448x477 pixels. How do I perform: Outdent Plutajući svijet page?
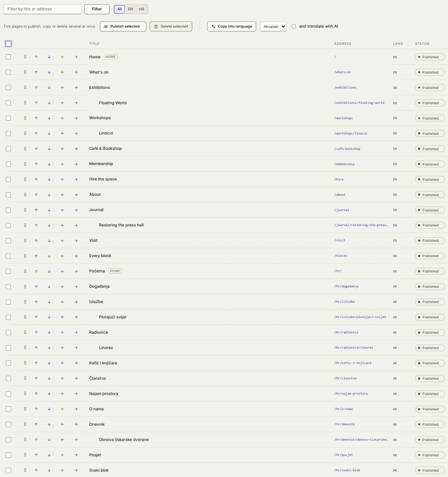point(62,317)
